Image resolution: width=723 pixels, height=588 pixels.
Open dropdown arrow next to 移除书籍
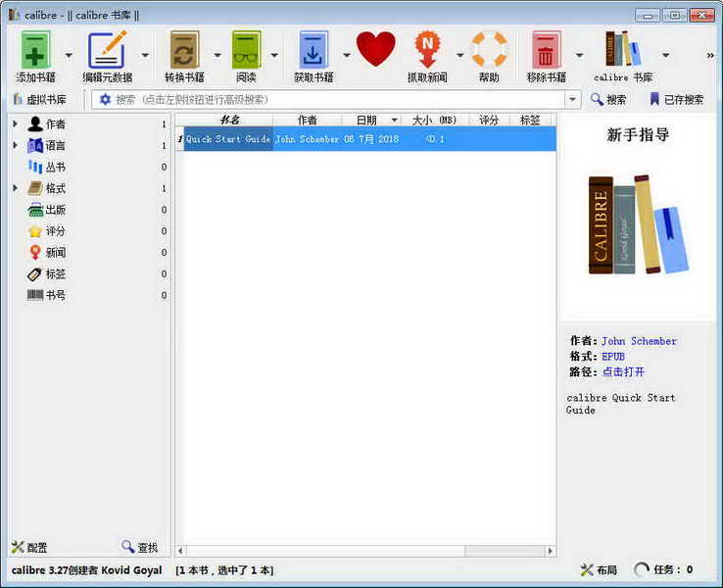click(580, 55)
